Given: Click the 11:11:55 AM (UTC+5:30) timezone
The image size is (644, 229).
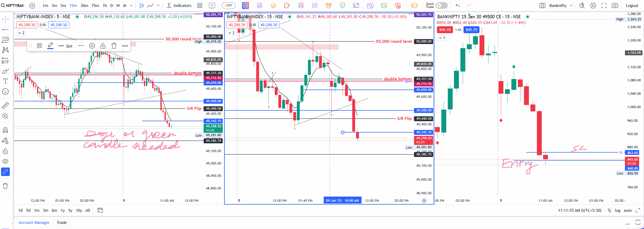Looking at the screenshot, I should 580,210.
